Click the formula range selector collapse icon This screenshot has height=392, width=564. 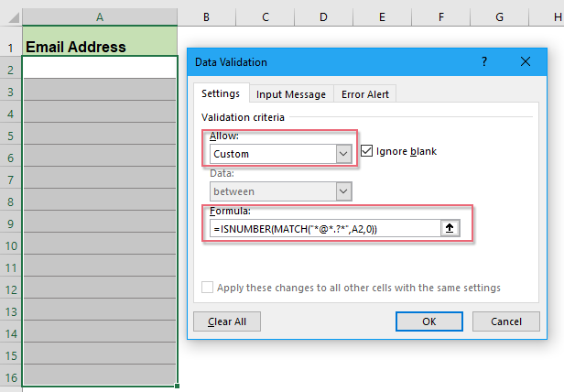point(449,229)
